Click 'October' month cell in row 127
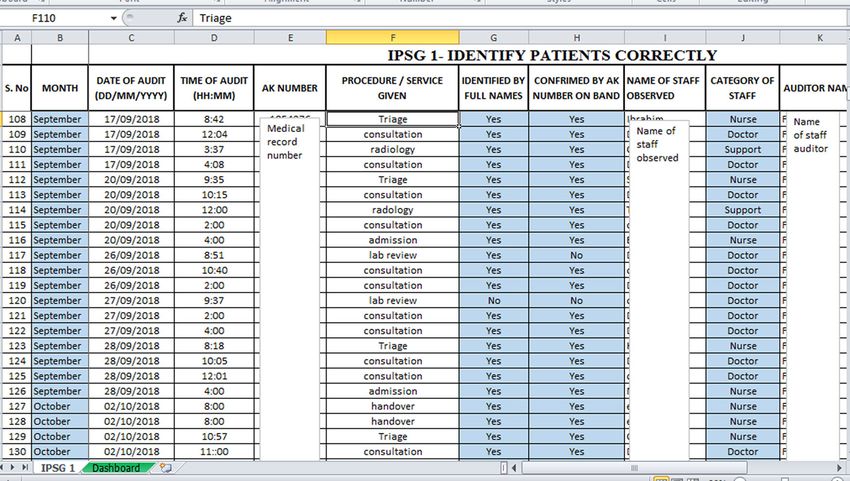The height and width of the screenshot is (481, 850). coord(60,406)
